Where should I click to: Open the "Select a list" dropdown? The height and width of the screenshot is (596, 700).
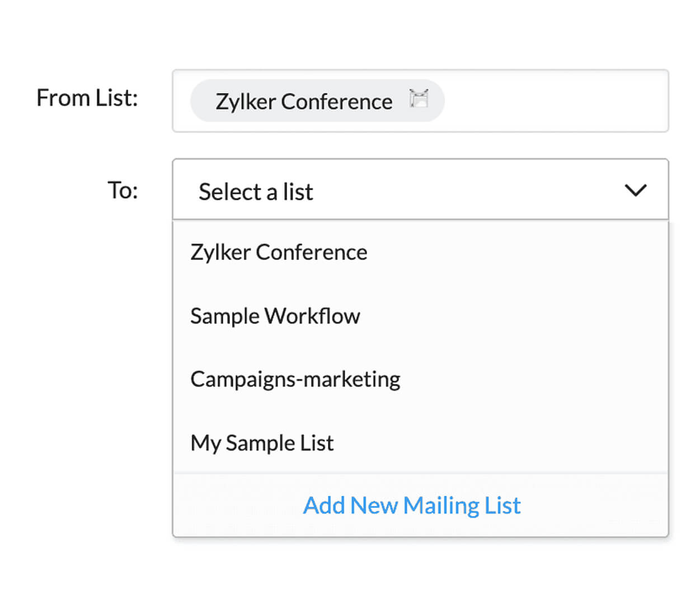(420, 190)
